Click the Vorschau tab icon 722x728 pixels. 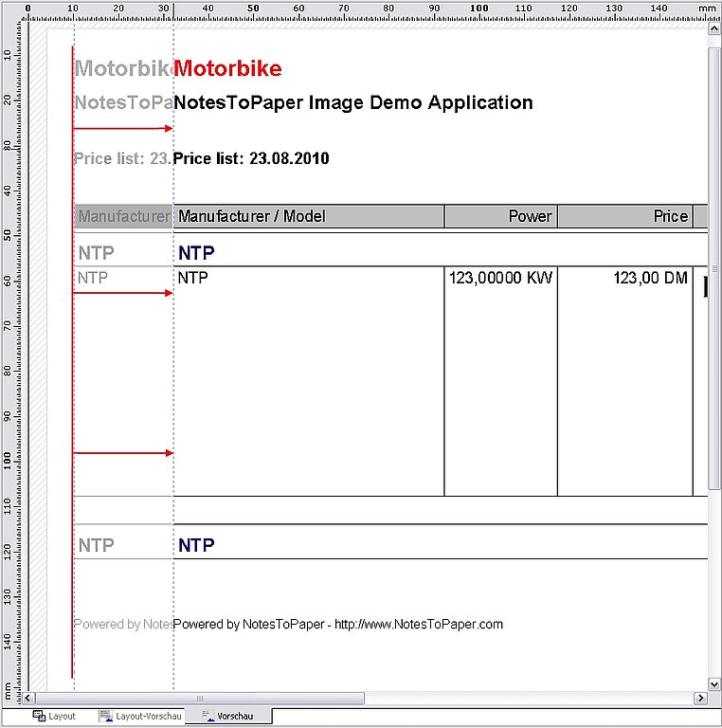point(208,716)
